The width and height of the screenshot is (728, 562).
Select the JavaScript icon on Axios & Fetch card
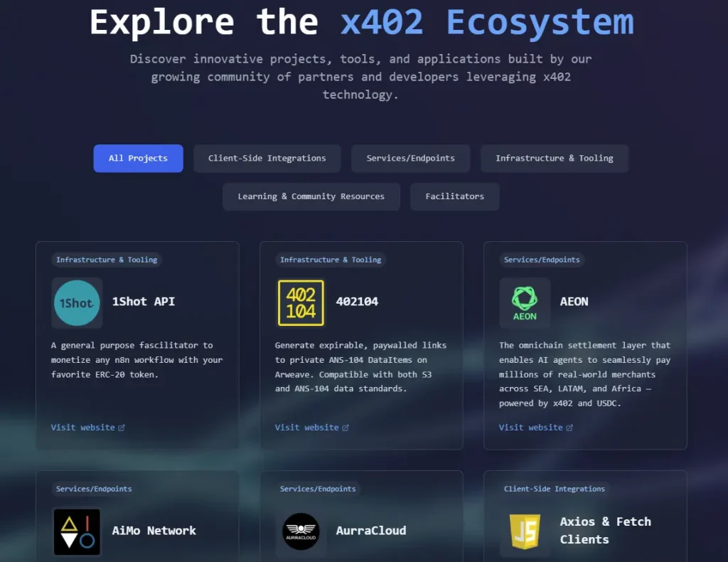click(524, 531)
